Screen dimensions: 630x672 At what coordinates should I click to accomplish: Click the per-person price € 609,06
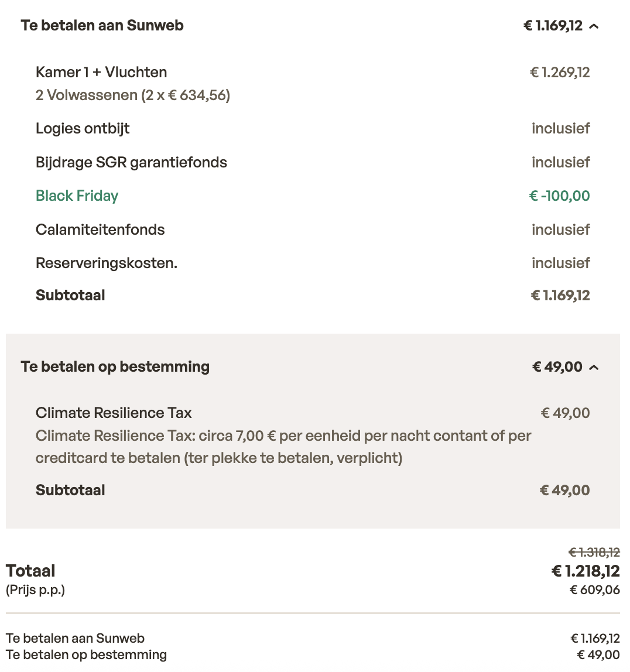[595, 589]
